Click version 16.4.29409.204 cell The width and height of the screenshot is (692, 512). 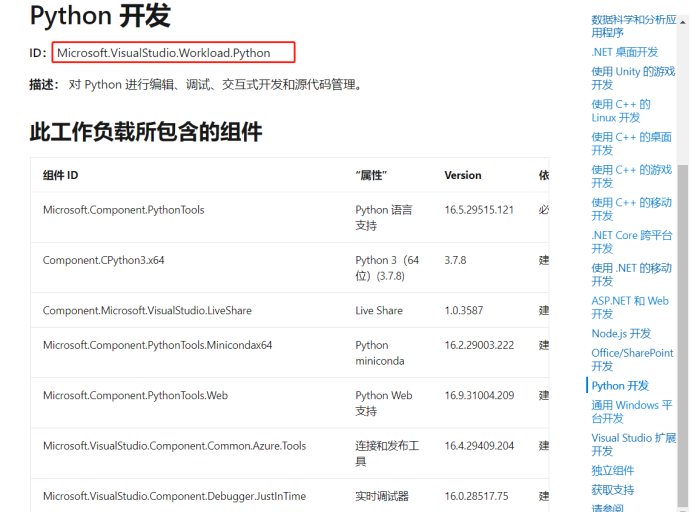click(x=479, y=445)
